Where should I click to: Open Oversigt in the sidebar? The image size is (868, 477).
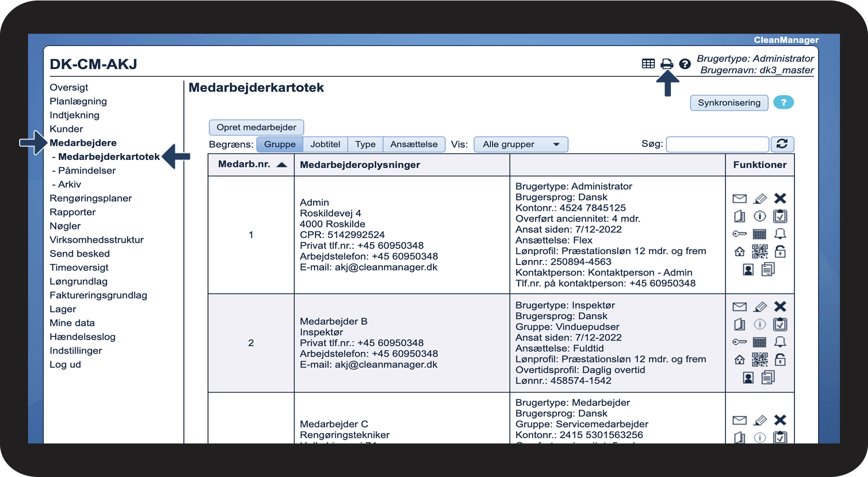pos(69,87)
